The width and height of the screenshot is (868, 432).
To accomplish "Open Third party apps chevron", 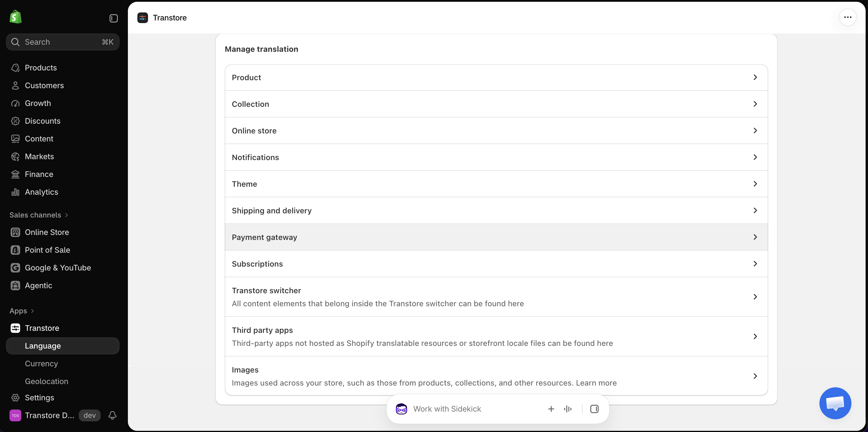I will (755, 336).
